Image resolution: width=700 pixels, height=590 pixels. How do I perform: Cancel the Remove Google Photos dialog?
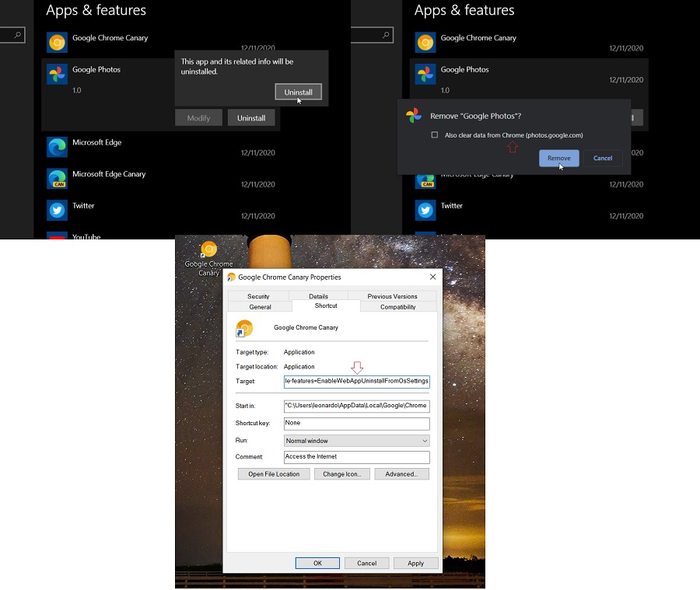603,158
